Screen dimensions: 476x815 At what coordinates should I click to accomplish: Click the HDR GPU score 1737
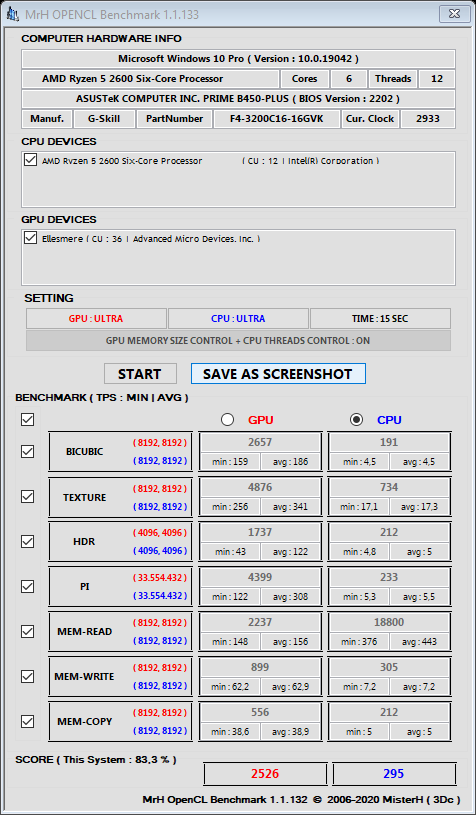point(260,532)
